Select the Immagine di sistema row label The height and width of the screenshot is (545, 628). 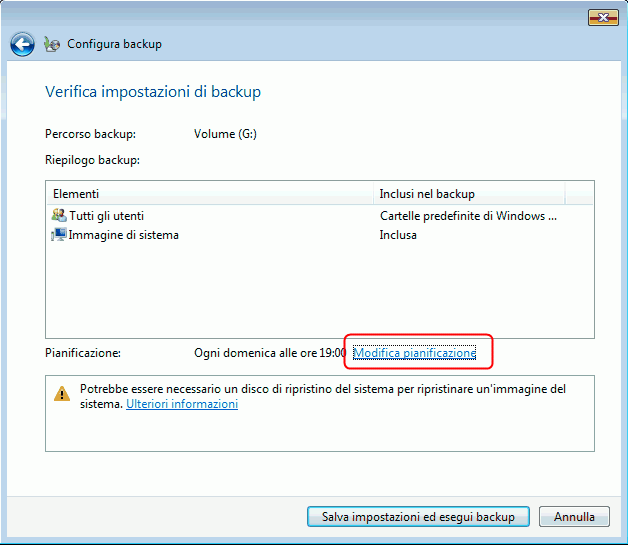(123, 235)
